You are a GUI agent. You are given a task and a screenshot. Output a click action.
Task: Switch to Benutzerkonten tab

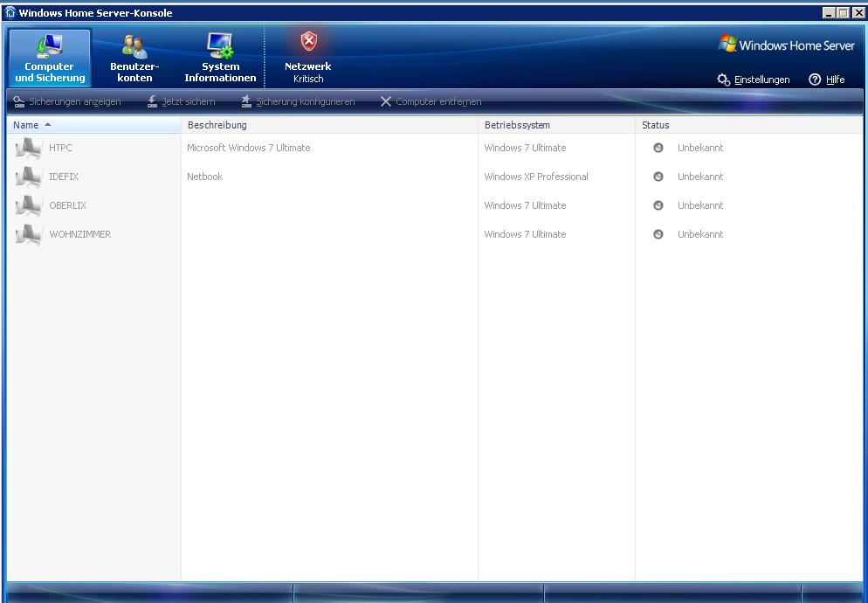[134, 59]
